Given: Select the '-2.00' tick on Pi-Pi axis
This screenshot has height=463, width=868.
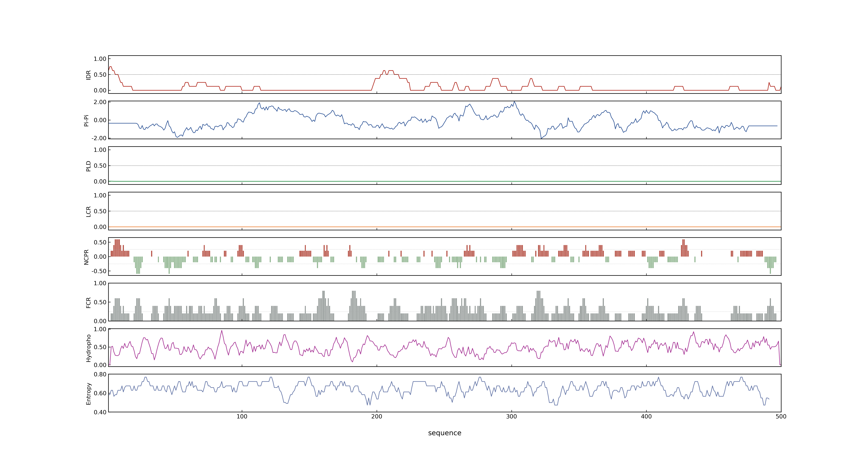Looking at the screenshot, I should point(99,138).
